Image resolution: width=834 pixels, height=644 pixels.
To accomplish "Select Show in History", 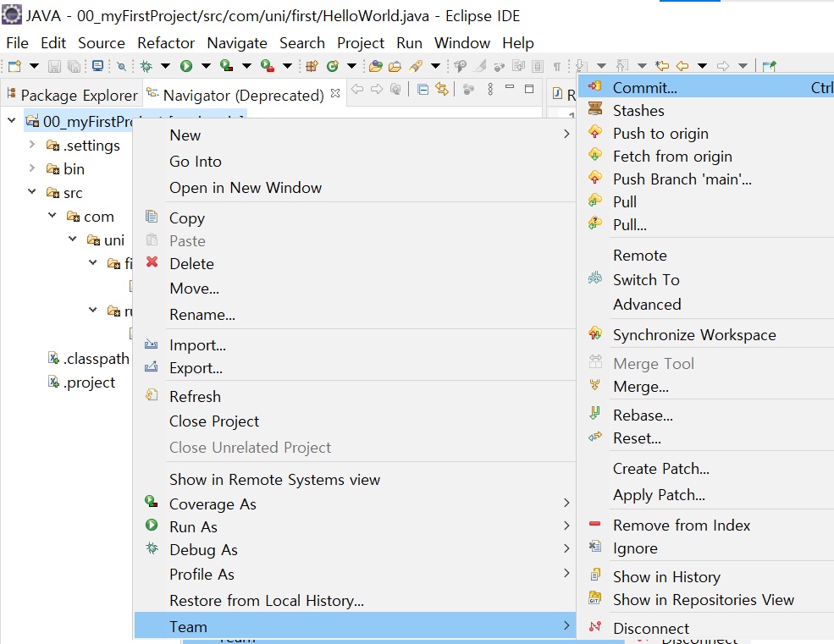I will pyautogui.click(x=706, y=576).
